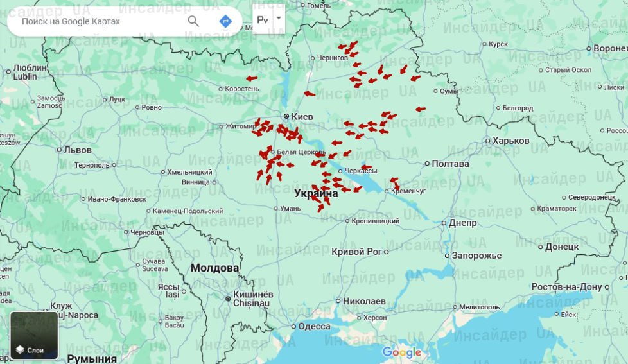Open directions with the blue arrow icon
Screen dimensions: 628x364
(225, 21)
